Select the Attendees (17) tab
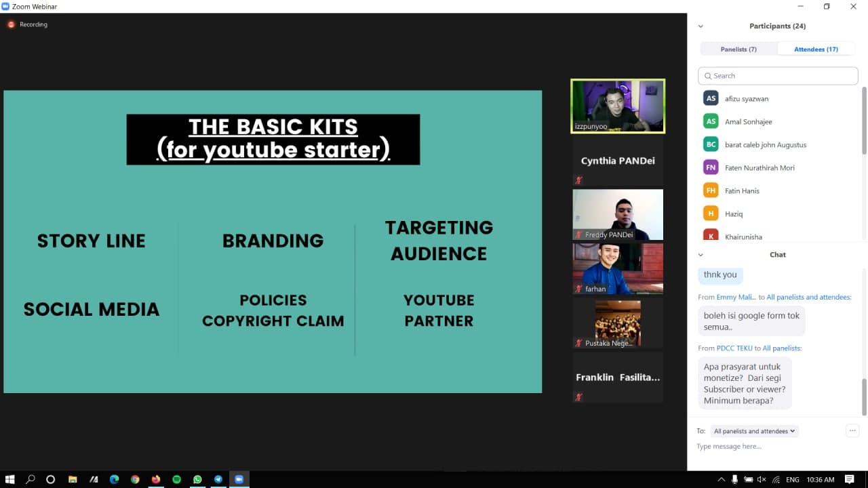Viewport: 868px width, 488px height. pos(816,49)
